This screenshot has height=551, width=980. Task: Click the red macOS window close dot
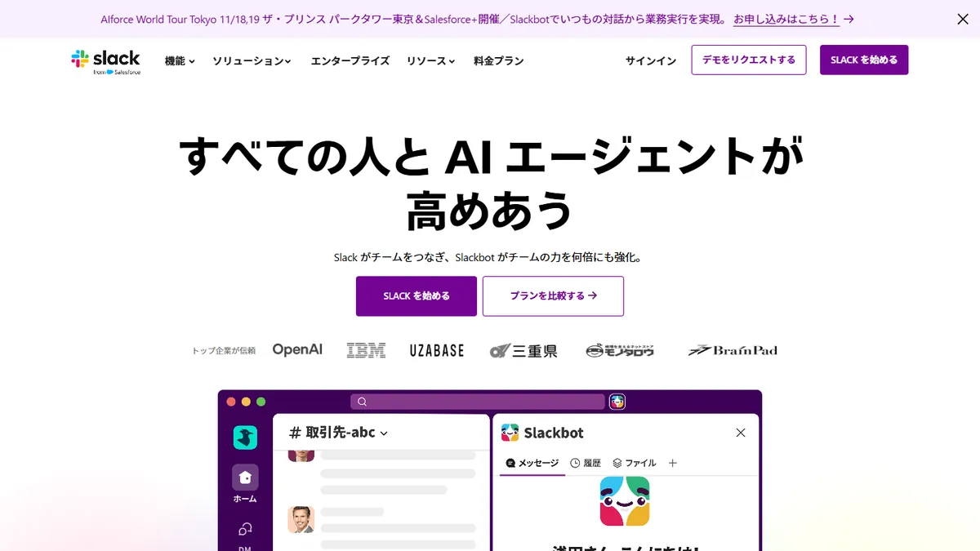coord(231,402)
